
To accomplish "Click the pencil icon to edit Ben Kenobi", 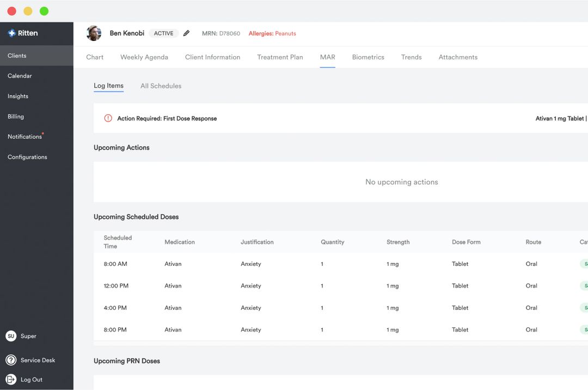I will (x=186, y=33).
